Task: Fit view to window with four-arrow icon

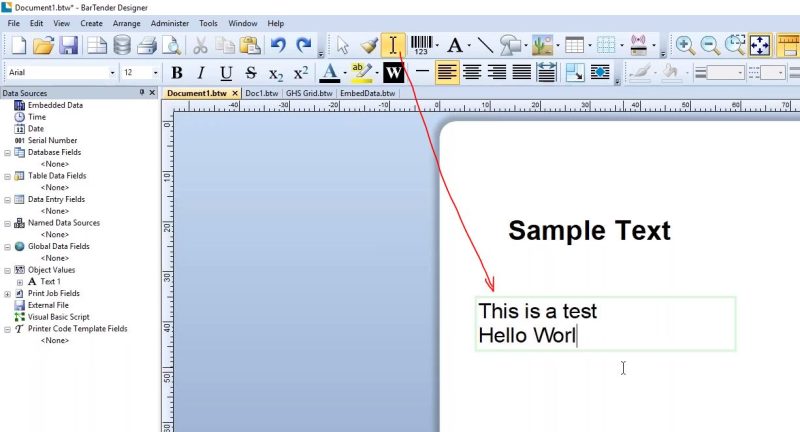Action: [760, 45]
